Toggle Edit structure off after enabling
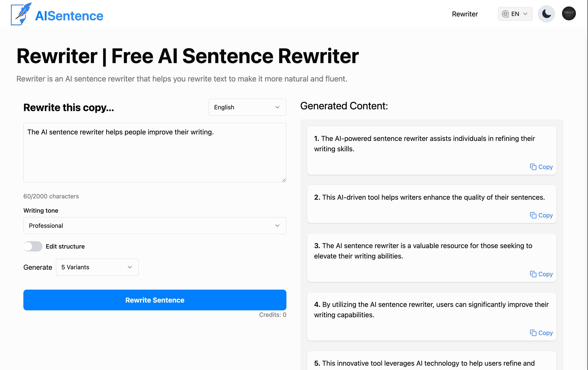 tap(33, 246)
